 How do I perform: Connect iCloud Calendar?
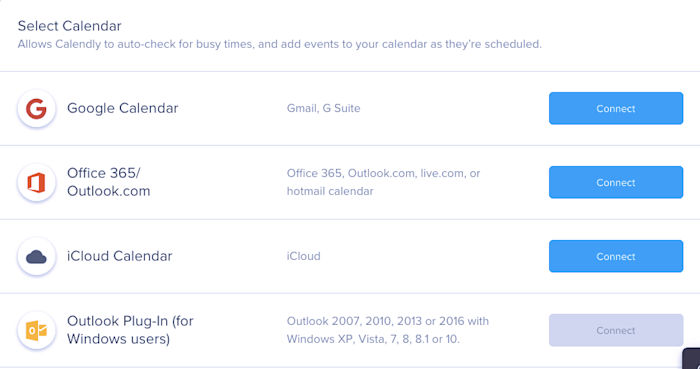[x=616, y=257]
